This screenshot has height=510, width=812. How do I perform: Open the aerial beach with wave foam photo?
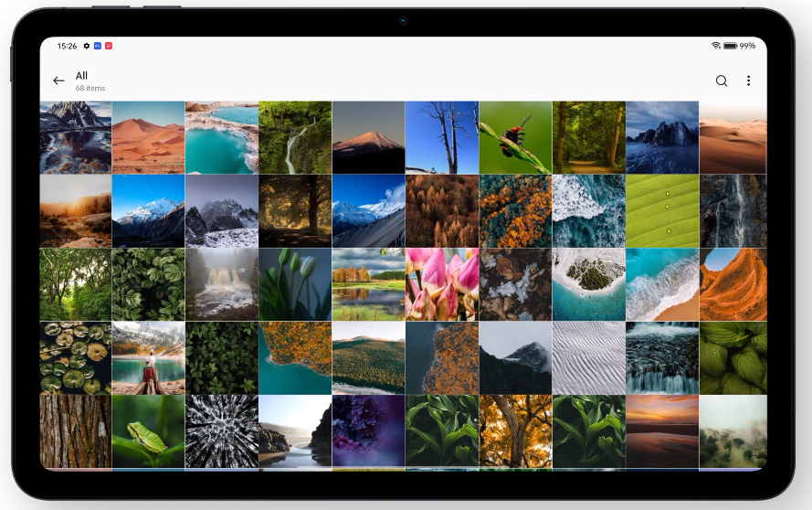click(x=662, y=284)
